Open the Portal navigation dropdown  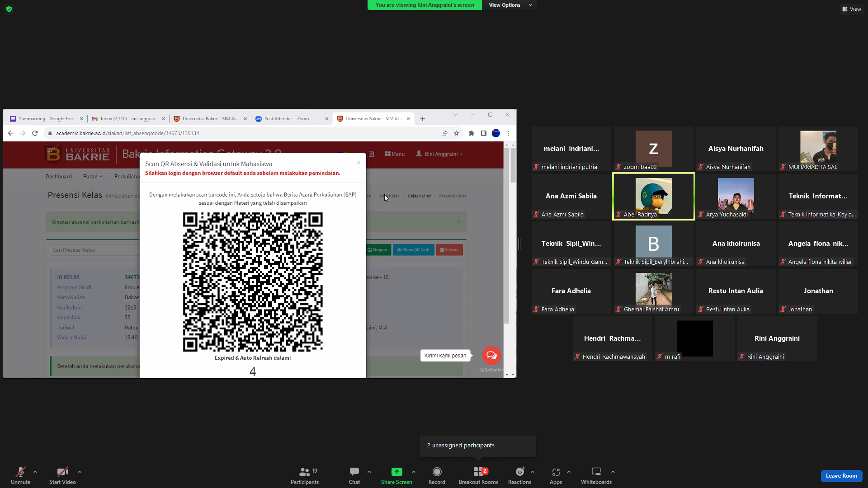coord(93,176)
